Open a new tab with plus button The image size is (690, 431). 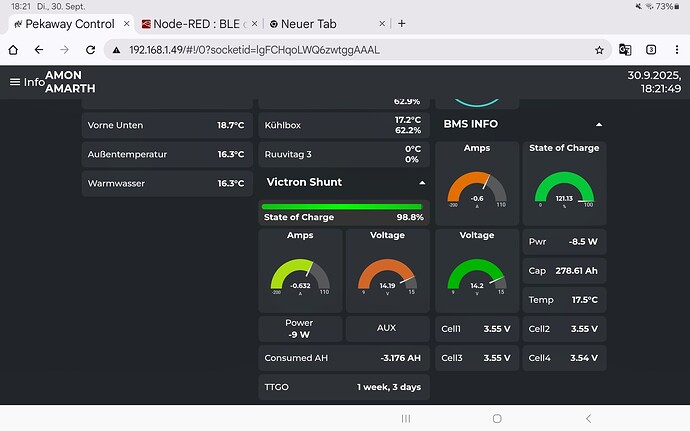pos(401,23)
